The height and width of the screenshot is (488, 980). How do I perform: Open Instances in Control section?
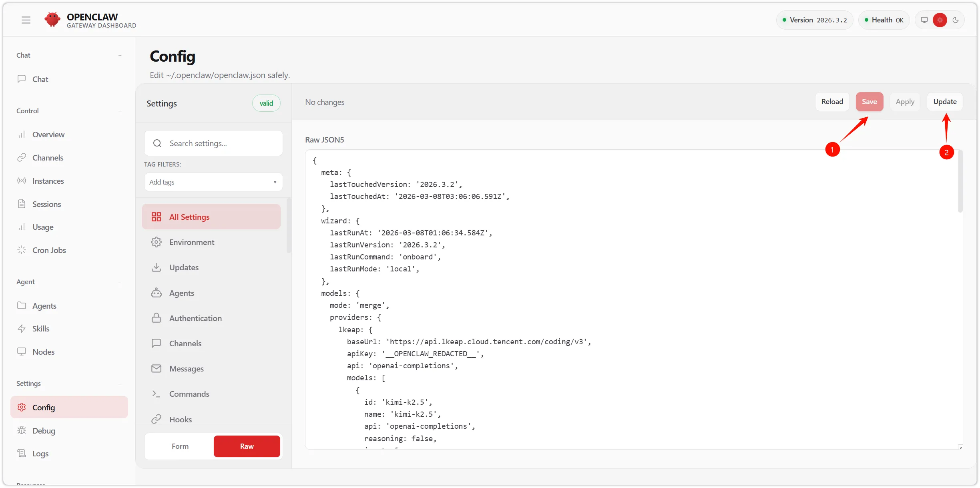[48, 181]
